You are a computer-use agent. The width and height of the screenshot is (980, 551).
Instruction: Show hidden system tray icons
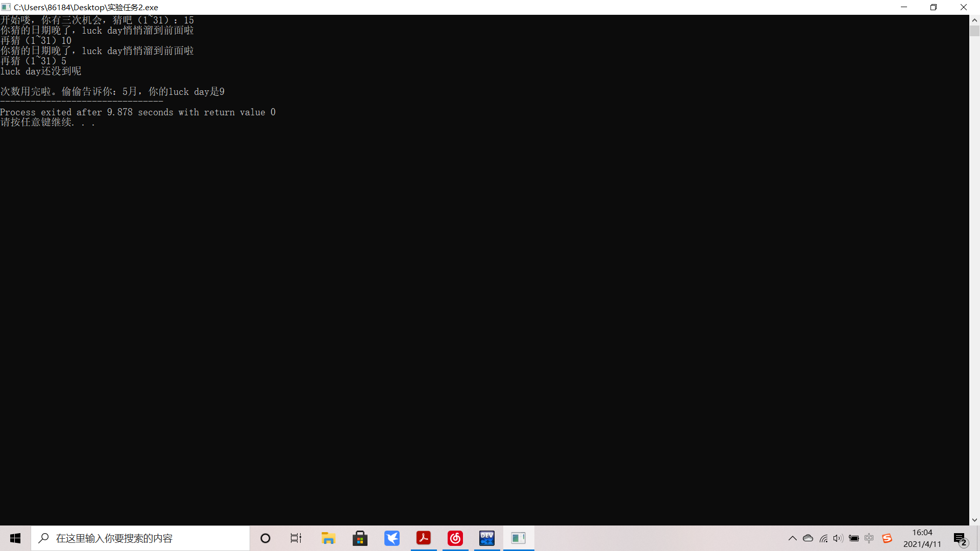793,538
